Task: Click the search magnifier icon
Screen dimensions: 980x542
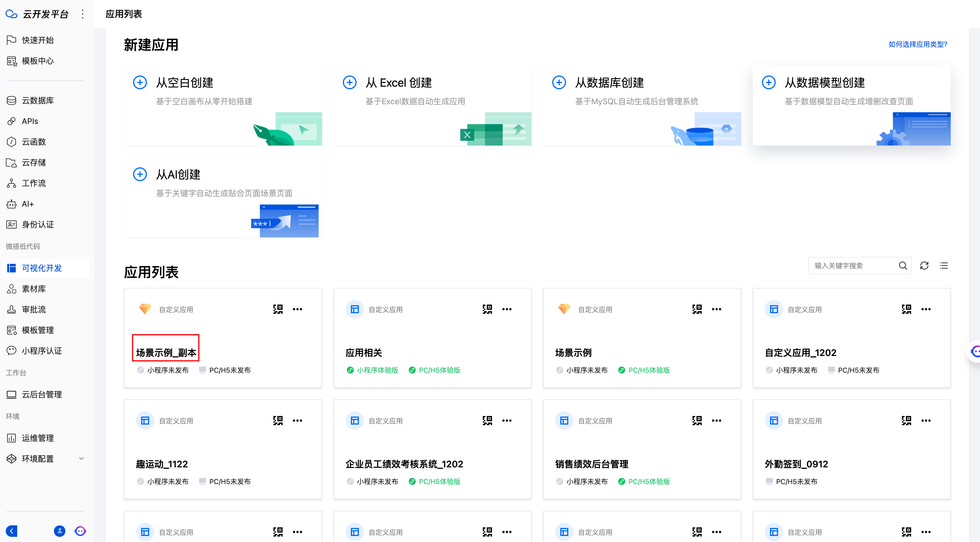Action: [903, 266]
